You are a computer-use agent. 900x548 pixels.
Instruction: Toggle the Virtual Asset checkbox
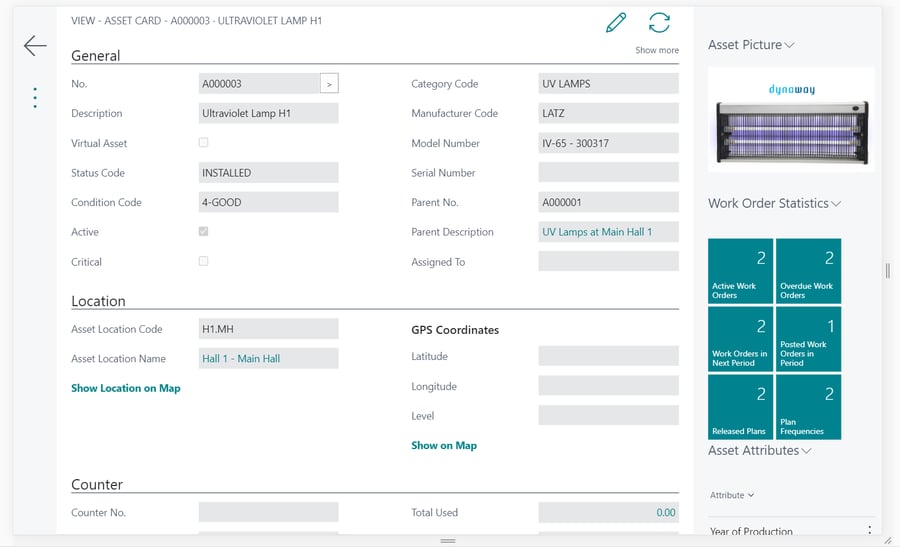[x=203, y=142]
